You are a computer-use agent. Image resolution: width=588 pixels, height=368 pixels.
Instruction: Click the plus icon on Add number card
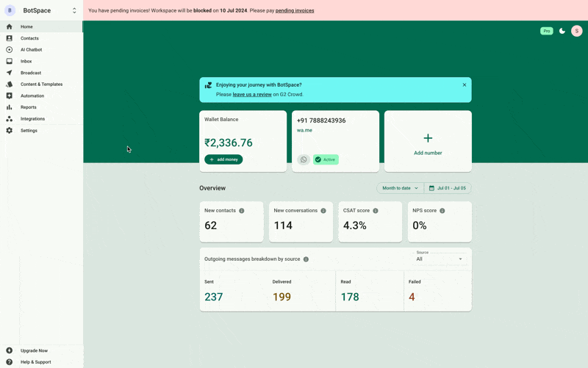pos(428,138)
